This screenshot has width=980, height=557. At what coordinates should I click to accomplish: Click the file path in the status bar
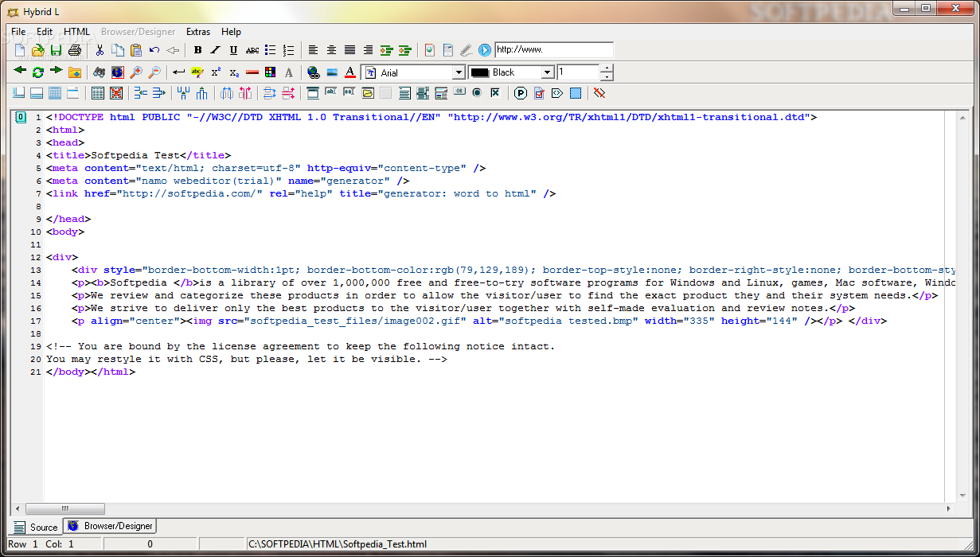click(x=338, y=544)
